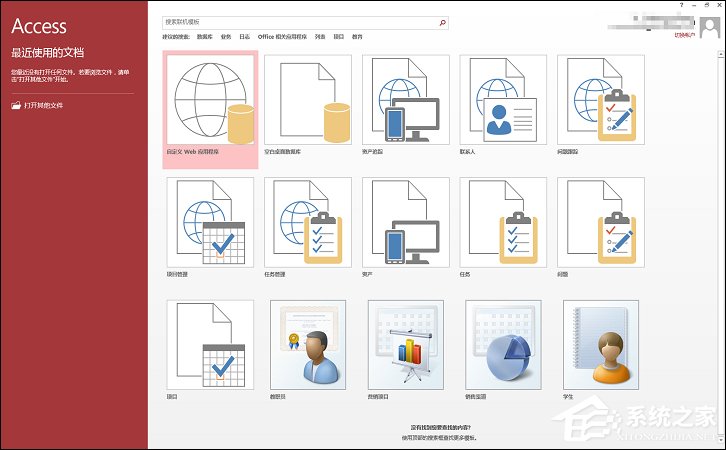
Task: Open the web Asset tracking template with globe
Action: tap(406, 100)
